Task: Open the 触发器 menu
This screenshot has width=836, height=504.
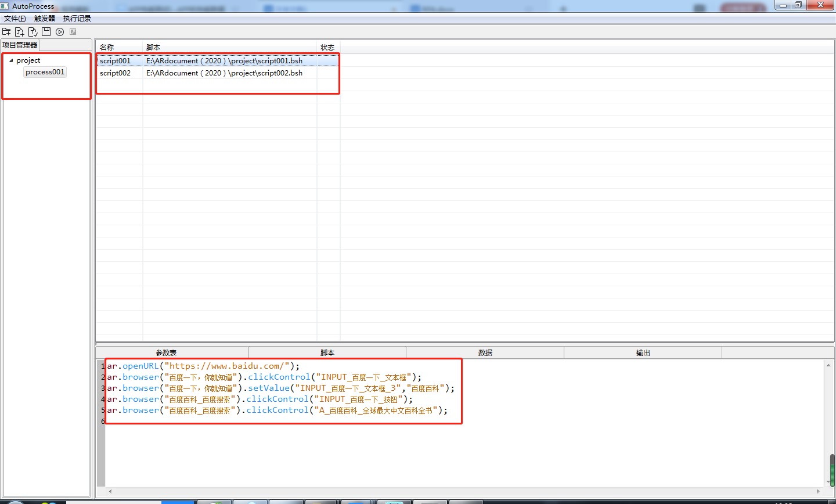Action: (x=45, y=19)
